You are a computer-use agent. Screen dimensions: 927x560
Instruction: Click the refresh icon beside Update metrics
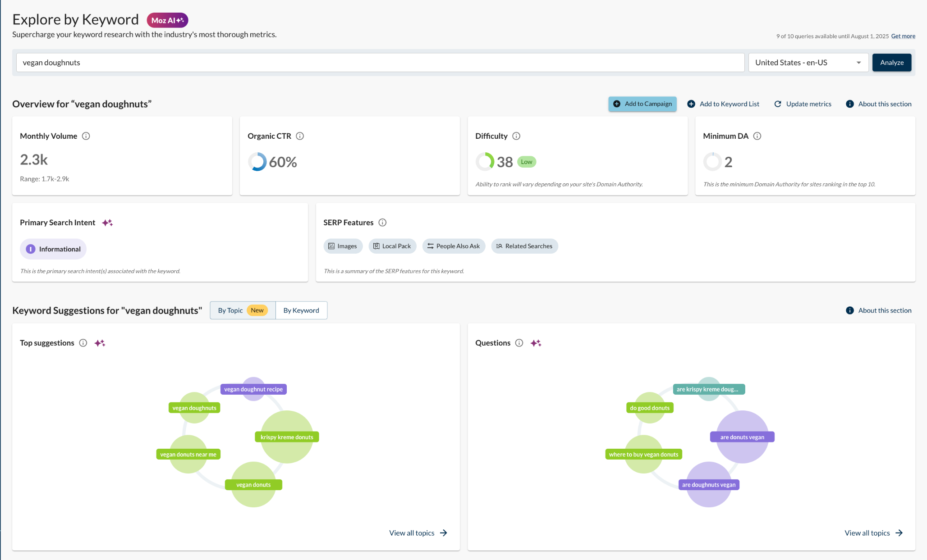tap(778, 104)
